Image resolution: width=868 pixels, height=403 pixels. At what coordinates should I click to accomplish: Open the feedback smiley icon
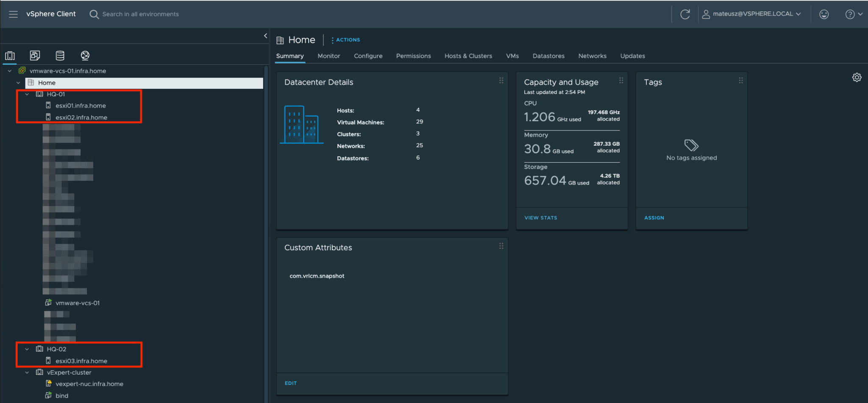tap(824, 14)
